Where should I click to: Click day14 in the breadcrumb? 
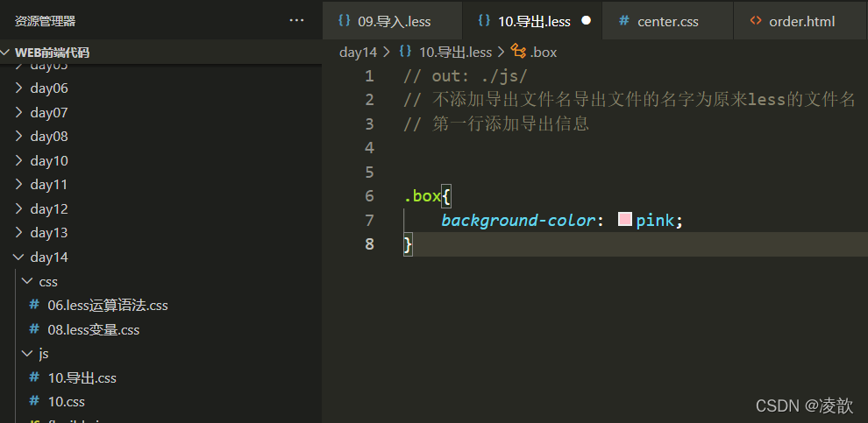(x=358, y=53)
